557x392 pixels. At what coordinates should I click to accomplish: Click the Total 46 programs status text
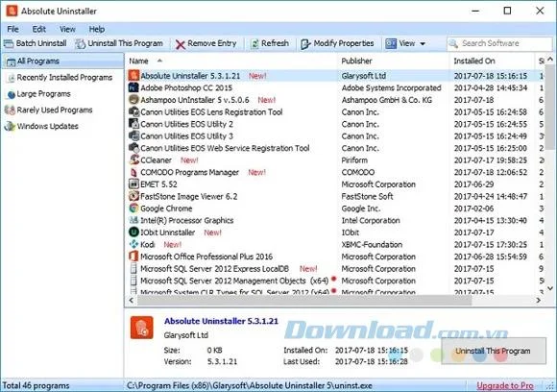(36, 385)
